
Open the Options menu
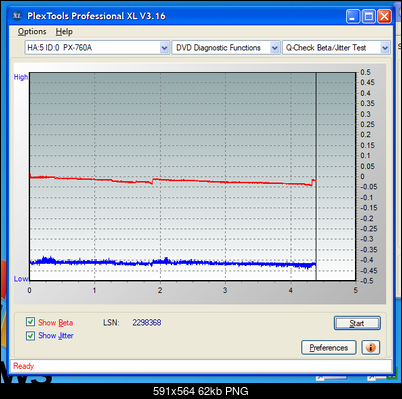32,32
